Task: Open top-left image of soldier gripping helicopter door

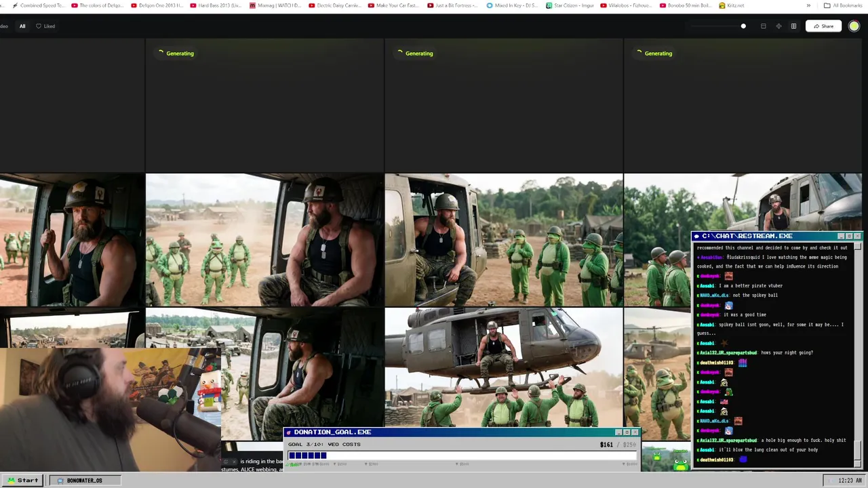Action: 72,240
